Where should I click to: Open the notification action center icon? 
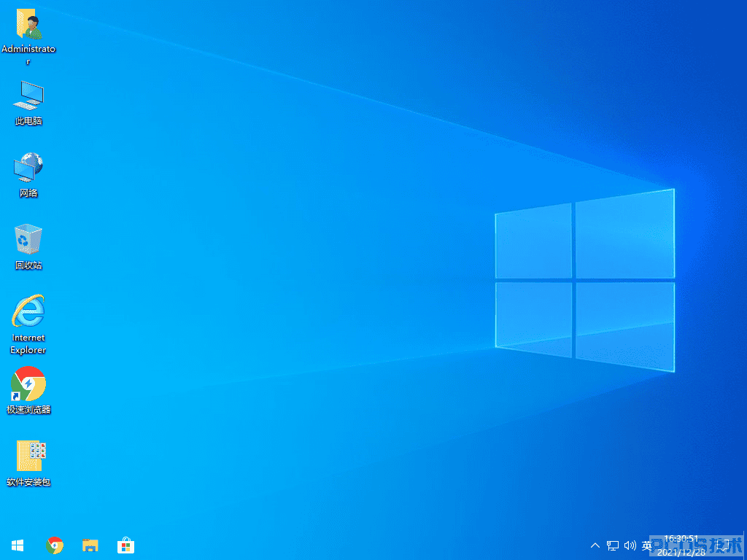tap(723, 545)
